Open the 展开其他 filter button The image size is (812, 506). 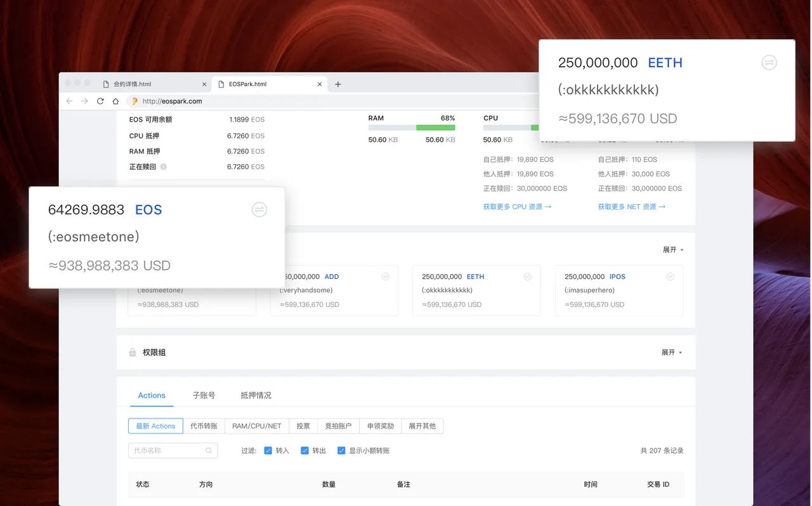422,425
